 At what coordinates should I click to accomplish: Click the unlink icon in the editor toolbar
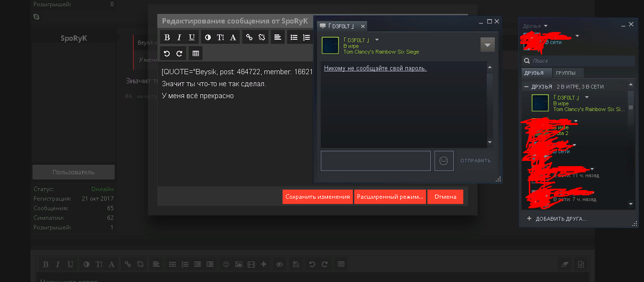(262, 36)
